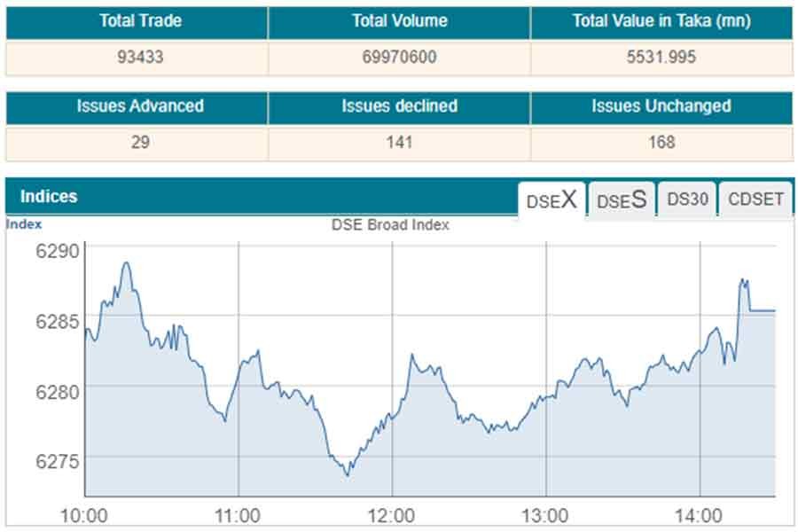Click the Issues Unchanged header
The image size is (798, 532).
pyautogui.click(x=661, y=106)
